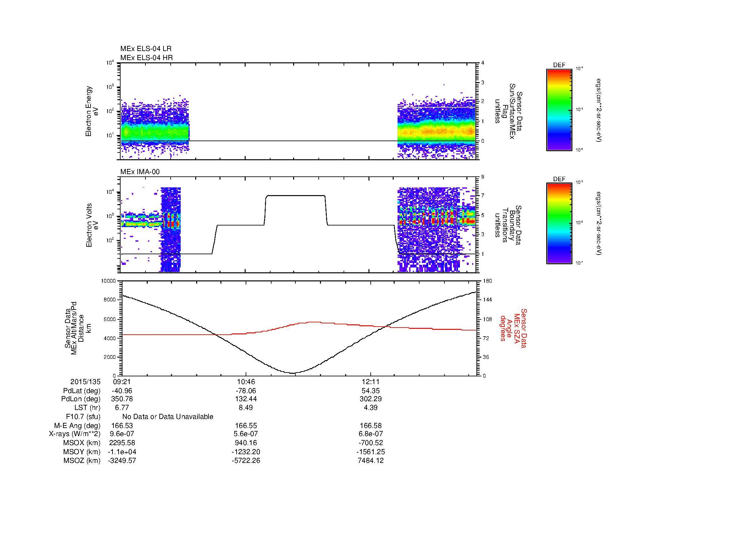756x534 pixels.
Task: Click the 09:21 time tick label
Action: 122,382
